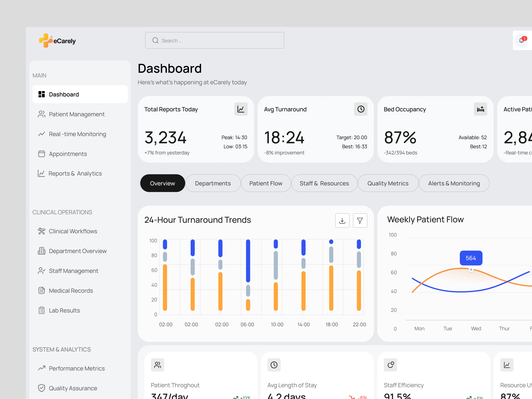Click the filter funnel icon on Turnaround Trends
Image resolution: width=532 pixels, height=399 pixels.
(x=360, y=220)
